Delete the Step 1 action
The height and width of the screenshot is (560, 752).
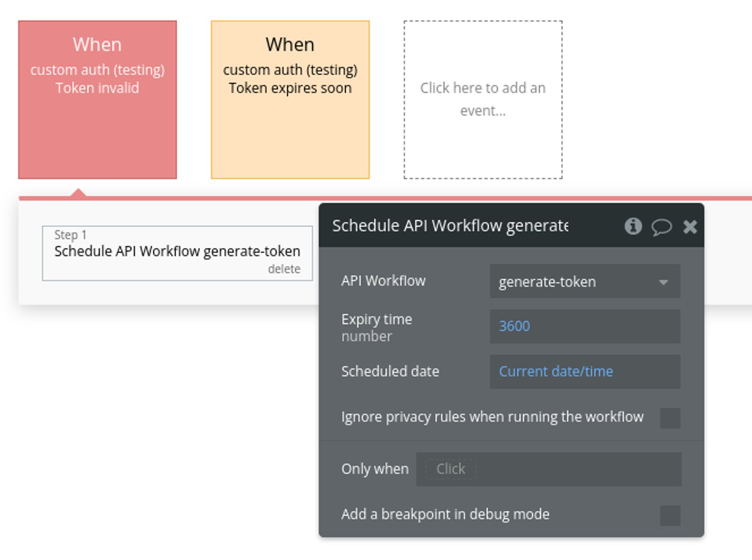pyautogui.click(x=284, y=269)
